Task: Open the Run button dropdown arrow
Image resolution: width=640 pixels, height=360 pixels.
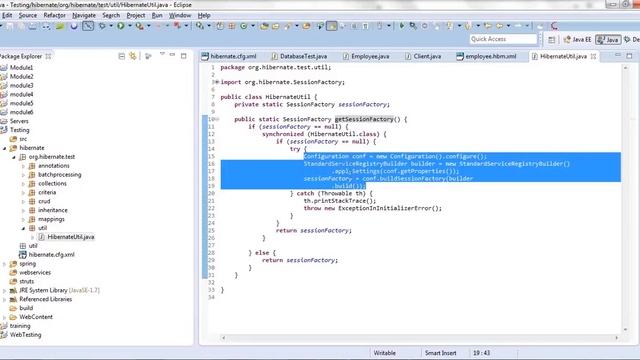Action: [129, 26]
